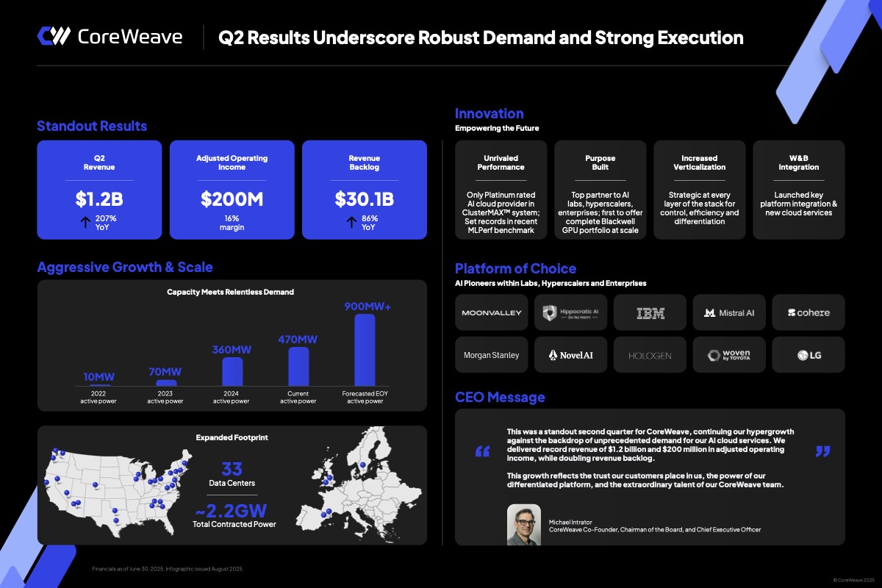The image size is (882, 588).
Task: Click the up arrow next to 86% YoY
Action: point(351,223)
